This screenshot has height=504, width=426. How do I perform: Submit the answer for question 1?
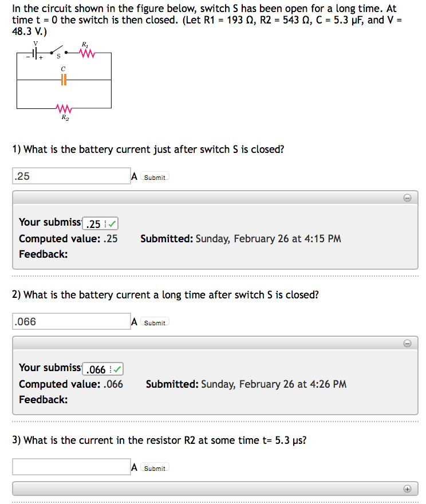[x=154, y=177]
